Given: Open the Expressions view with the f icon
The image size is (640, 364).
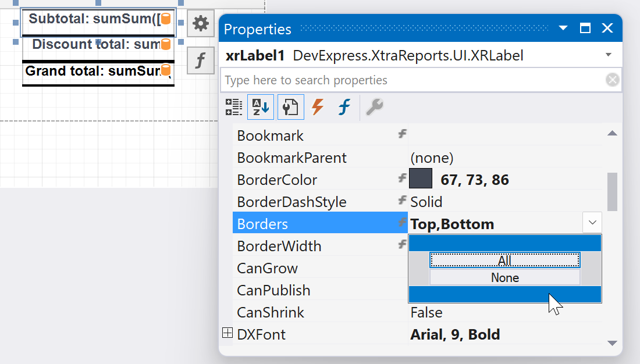Looking at the screenshot, I should pyautogui.click(x=343, y=107).
